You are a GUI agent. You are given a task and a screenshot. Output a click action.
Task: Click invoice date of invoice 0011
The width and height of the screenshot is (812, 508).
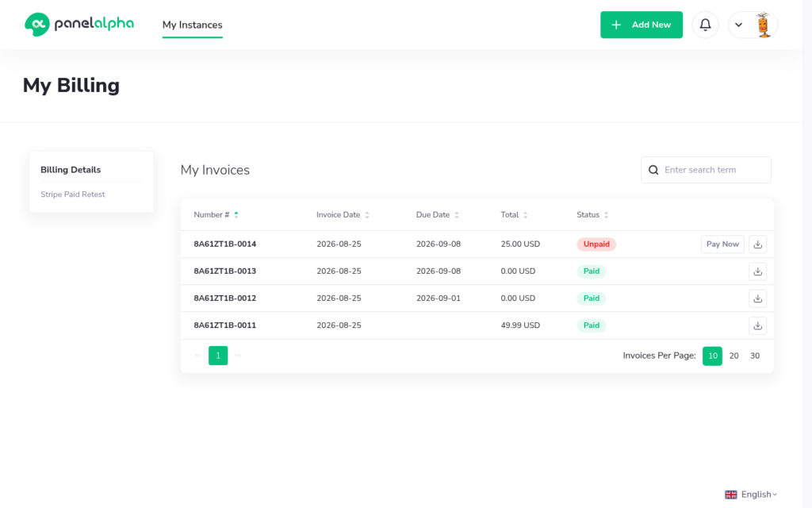[339, 325]
